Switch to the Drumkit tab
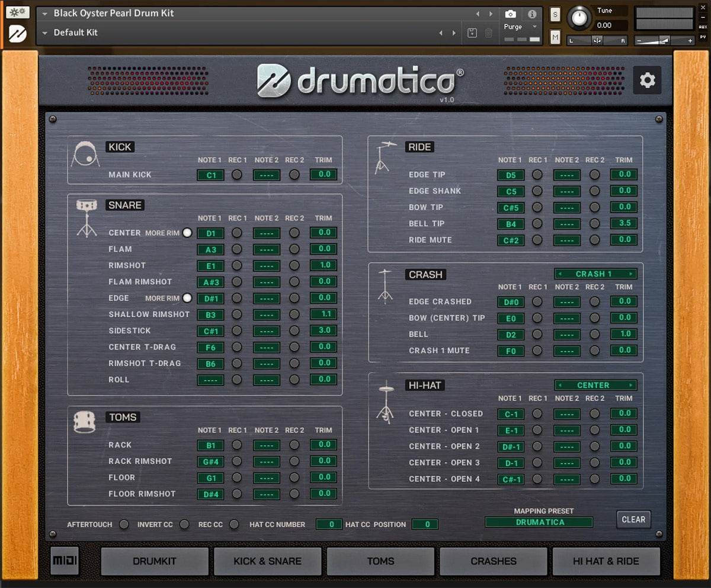The image size is (711, 588). pos(155,561)
